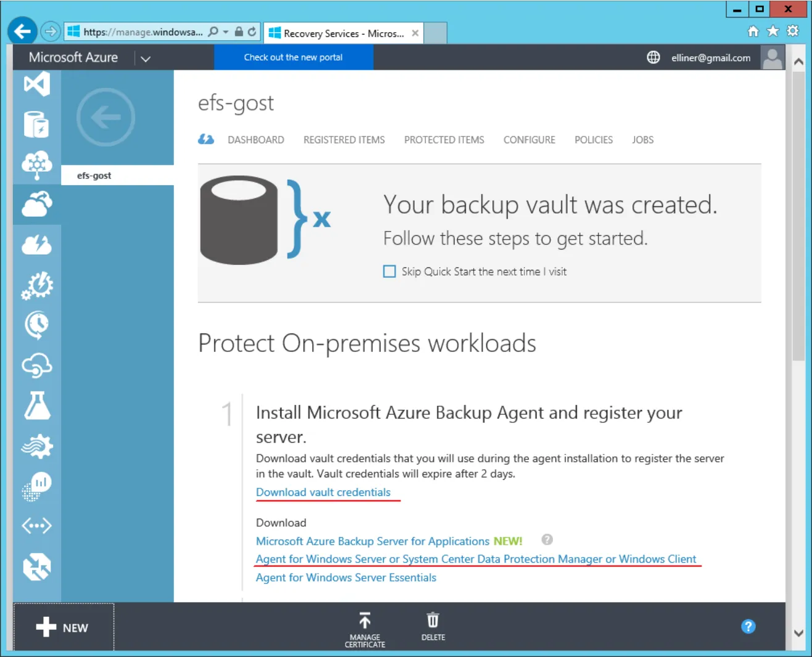Open the Quick Start cloud icon tab
Image resolution: width=812 pixels, height=657 pixels.
click(206, 140)
